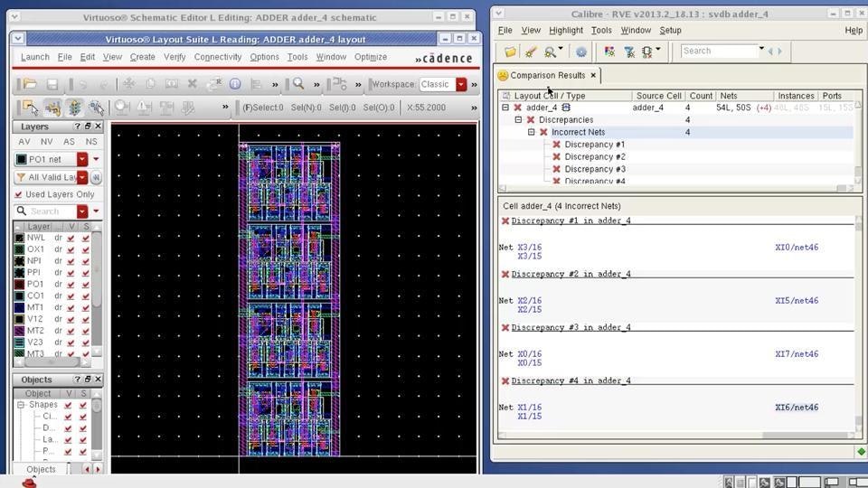Click the colored squares icon in Calibre RVE toolbar

(x=609, y=52)
